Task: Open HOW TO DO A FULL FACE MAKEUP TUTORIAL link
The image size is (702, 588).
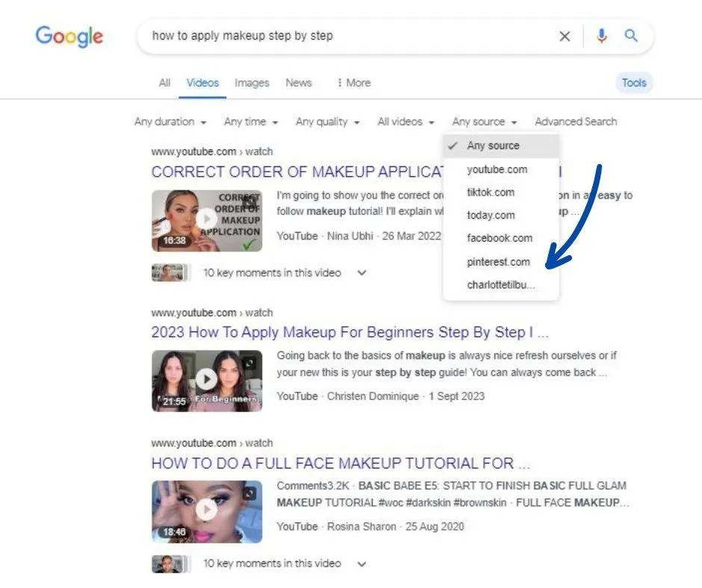Action: tap(341, 463)
